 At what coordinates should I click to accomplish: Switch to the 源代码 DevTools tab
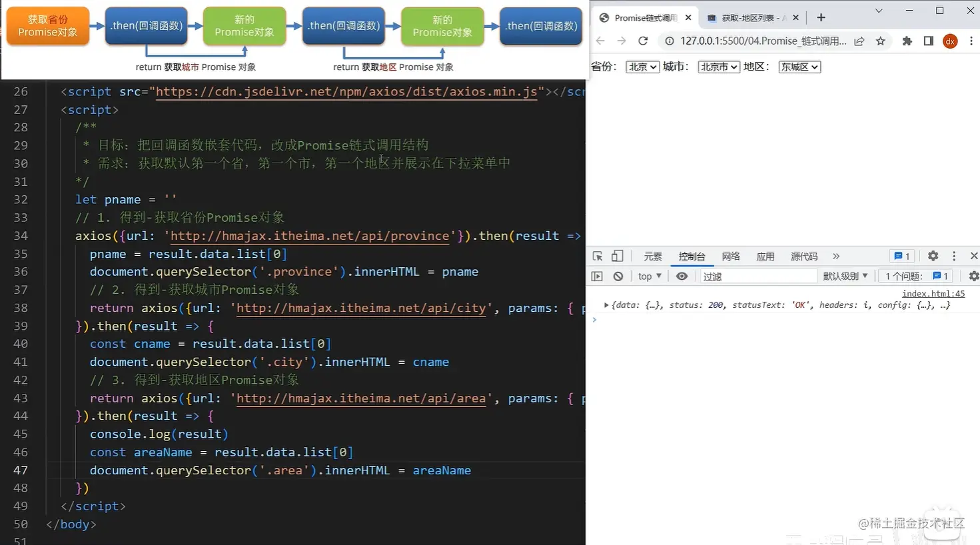pos(804,257)
